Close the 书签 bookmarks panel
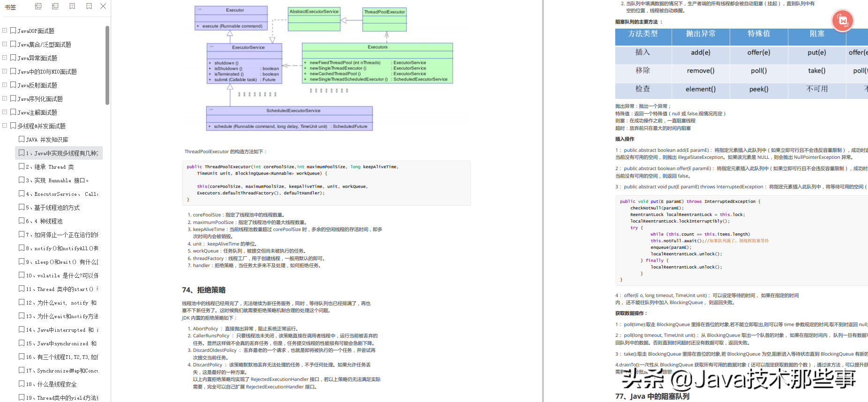The image size is (868, 402). coord(103,6)
